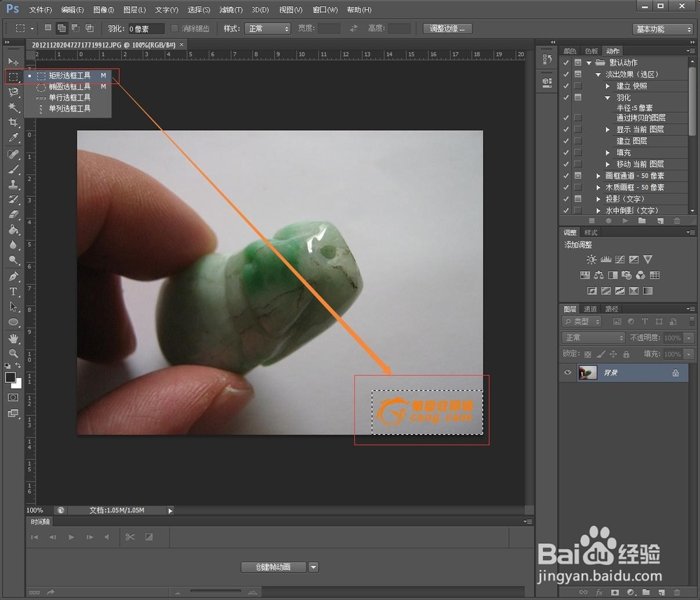Select the Paint Bucket tool

coord(13,230)
